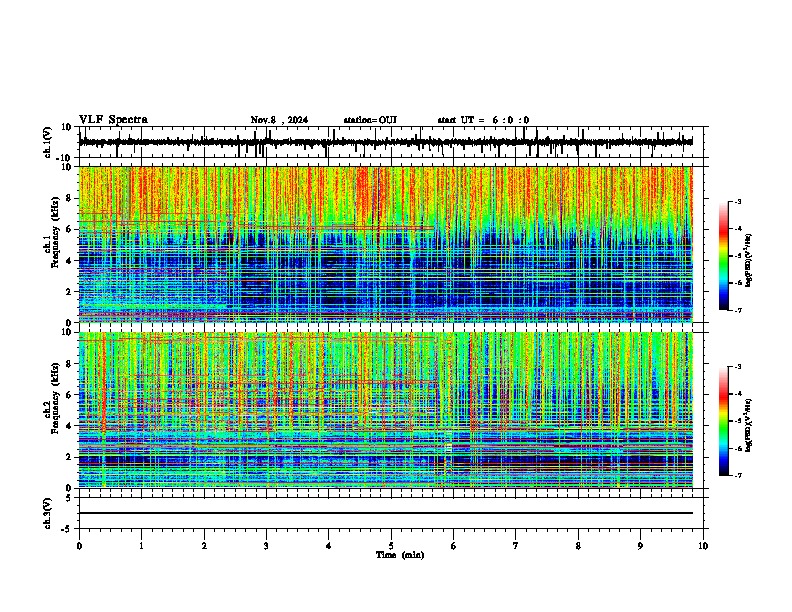This screenshot has height=612, width=792.
Task: Click the "station=OUI" header label
Action: [370, 120]
